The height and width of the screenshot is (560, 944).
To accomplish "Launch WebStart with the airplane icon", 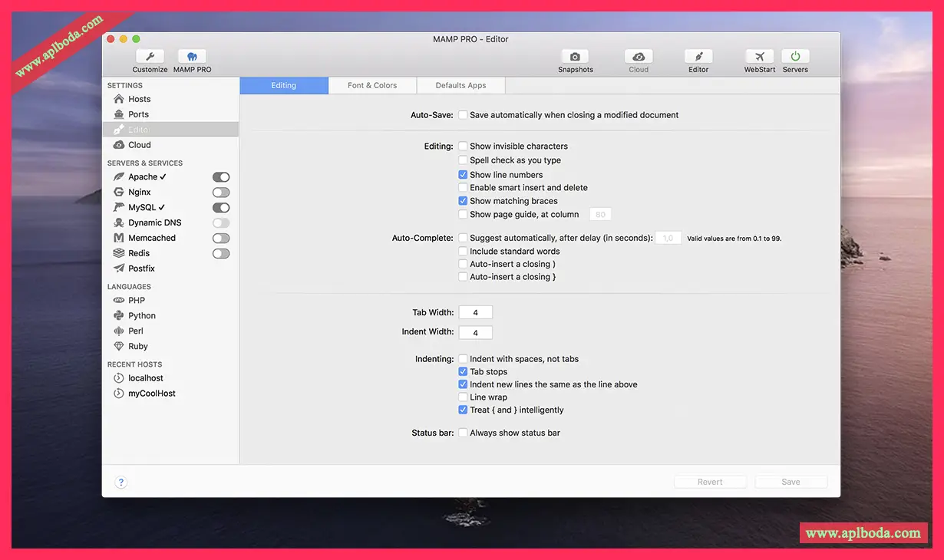I will 759,57.
